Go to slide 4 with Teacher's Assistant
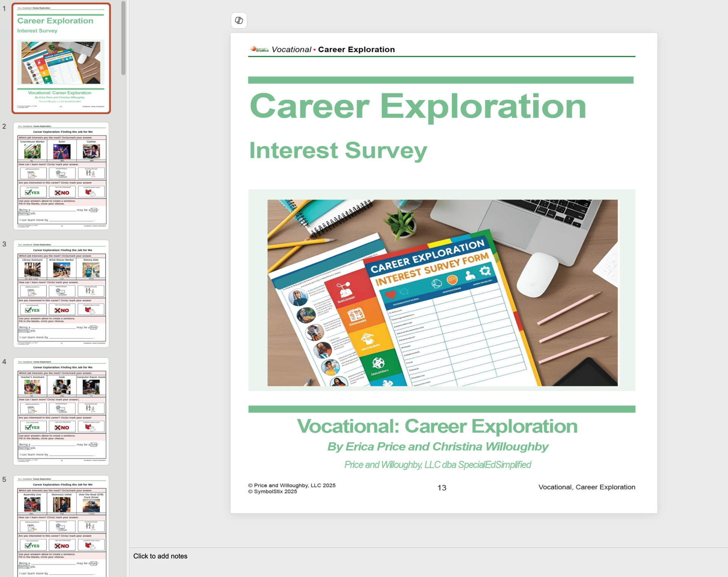 coord(61,411)
